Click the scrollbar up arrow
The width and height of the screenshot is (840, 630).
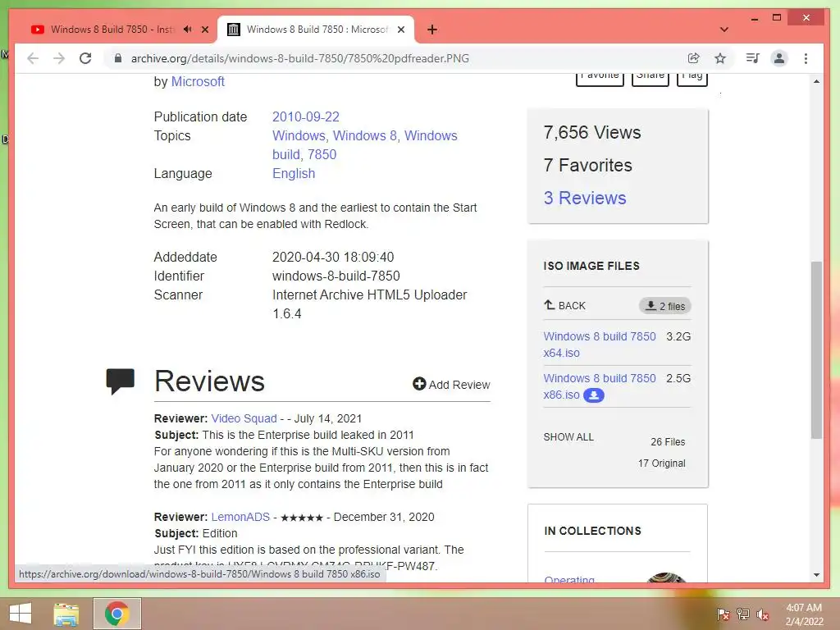click(x=816, y=81)
